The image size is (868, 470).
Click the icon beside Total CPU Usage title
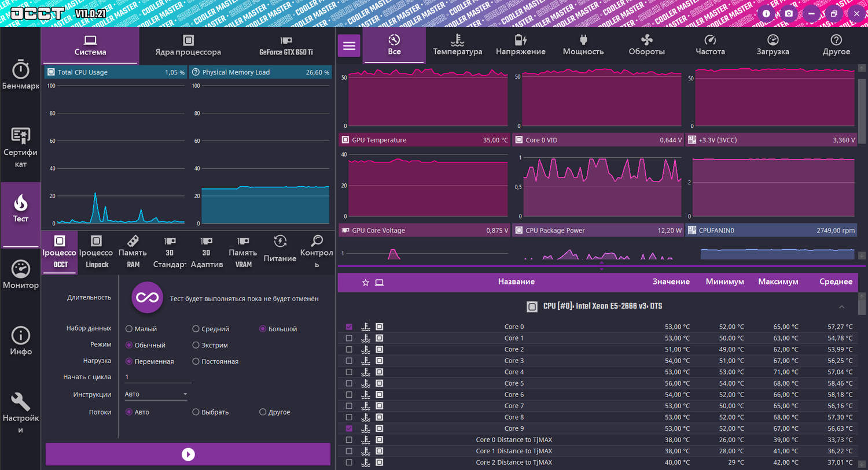(51, 72)
